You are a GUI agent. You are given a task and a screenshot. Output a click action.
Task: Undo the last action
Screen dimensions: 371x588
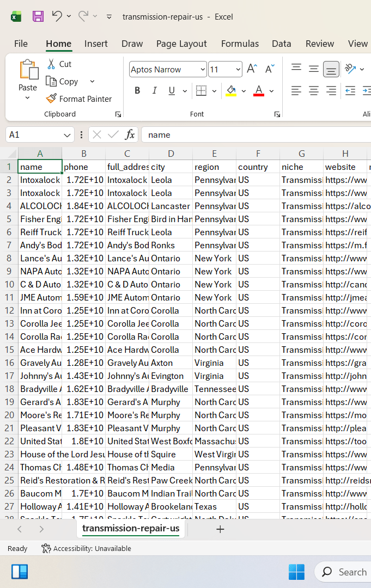[x=57, y=16]
